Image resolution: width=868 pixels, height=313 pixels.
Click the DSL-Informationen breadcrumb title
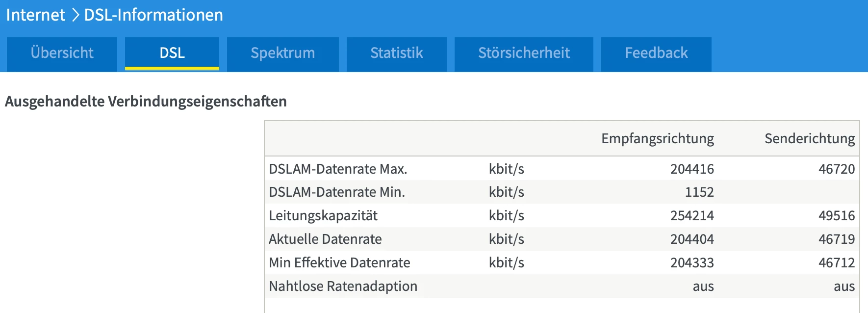[153, 15]
